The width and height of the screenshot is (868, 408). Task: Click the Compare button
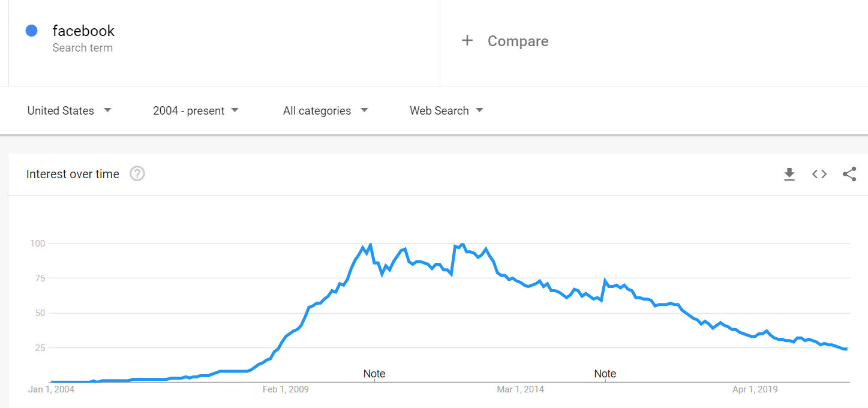pos(505,41)
